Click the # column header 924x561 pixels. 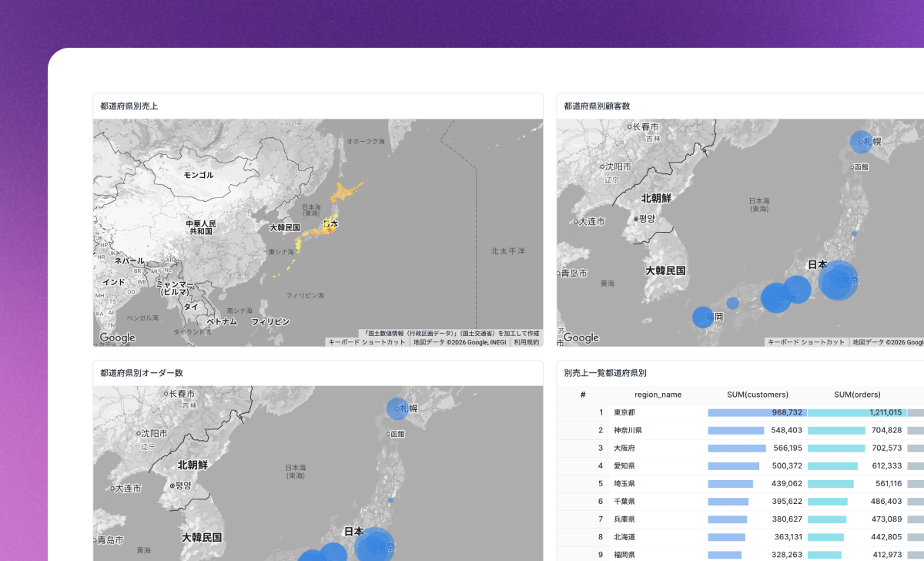583,395
